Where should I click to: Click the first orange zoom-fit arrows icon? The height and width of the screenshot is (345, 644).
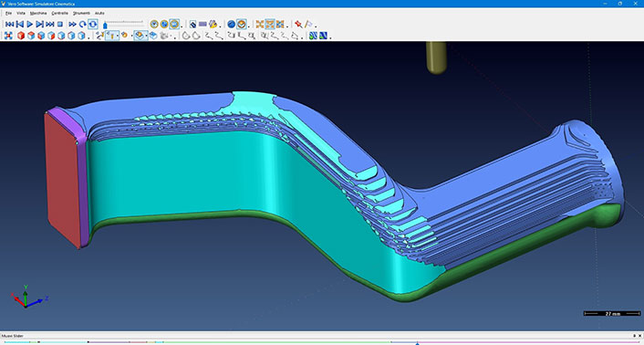pyautogui.click(x=260, y=25)
